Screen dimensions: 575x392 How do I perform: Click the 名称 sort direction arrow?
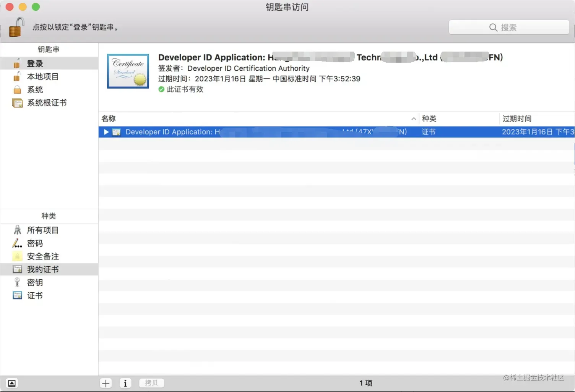413,119
